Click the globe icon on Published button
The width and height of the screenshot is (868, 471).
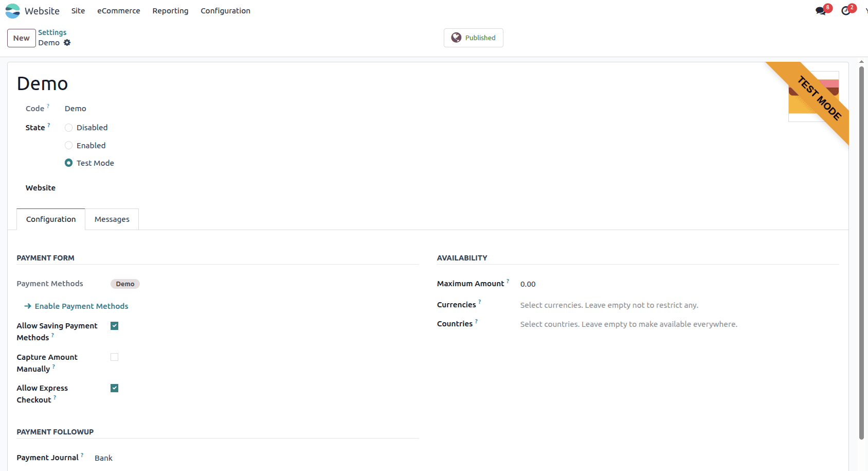[x=456, y=37]
